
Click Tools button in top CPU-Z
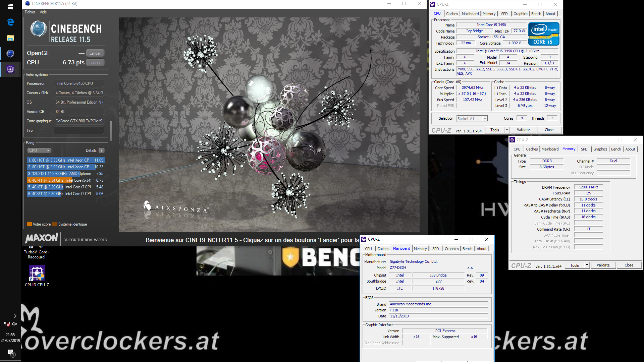pyautogui.click(x=495, y=130)
